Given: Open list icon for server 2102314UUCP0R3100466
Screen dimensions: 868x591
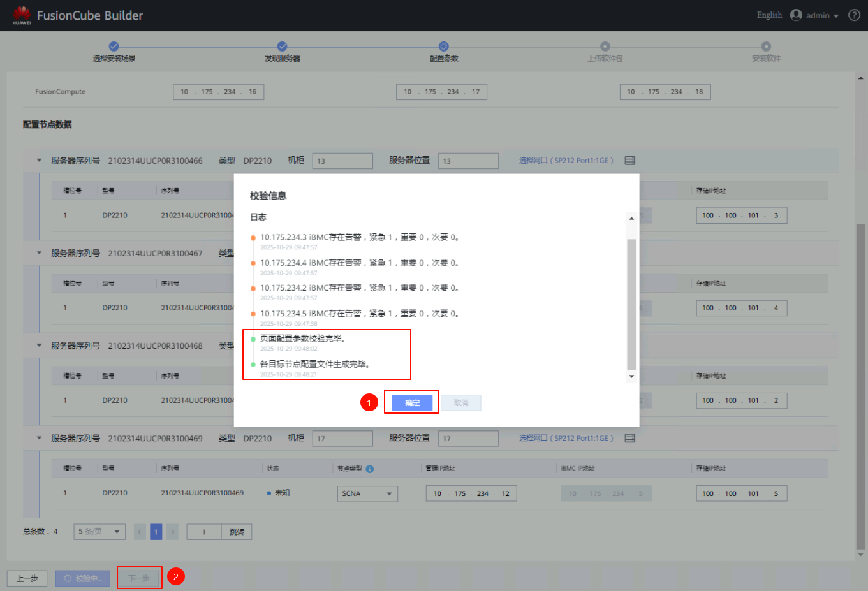Looking at the screenshot, I should (x=629, y=161).
